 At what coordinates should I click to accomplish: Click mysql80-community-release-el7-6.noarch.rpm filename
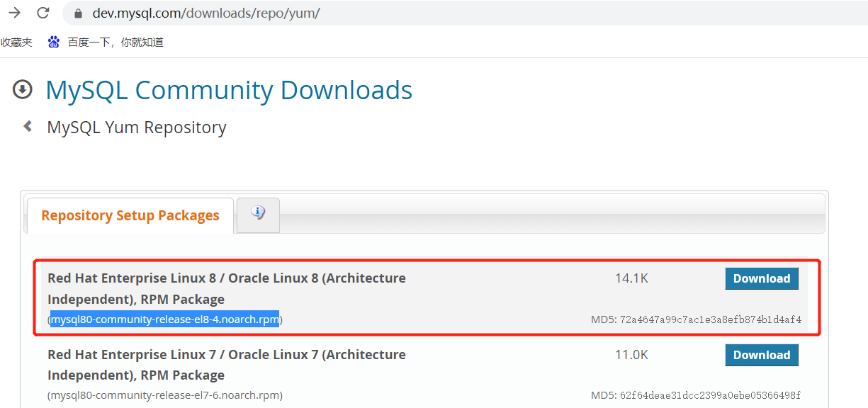[x=165, y=395]
